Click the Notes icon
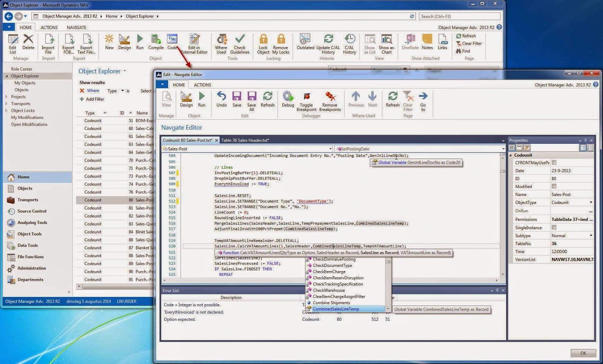603x364 pixels. 427,41
